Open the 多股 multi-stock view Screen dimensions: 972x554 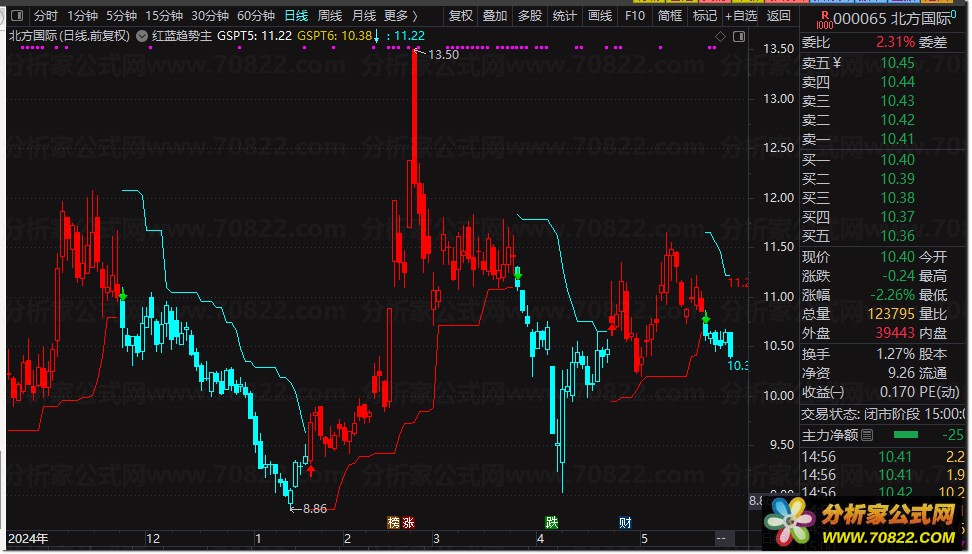[x=530, y=15]
